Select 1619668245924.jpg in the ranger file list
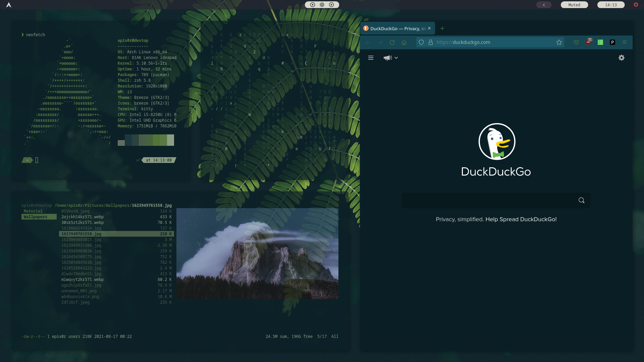This screenshot has width=644, height=362. click(x=81, y=228)
